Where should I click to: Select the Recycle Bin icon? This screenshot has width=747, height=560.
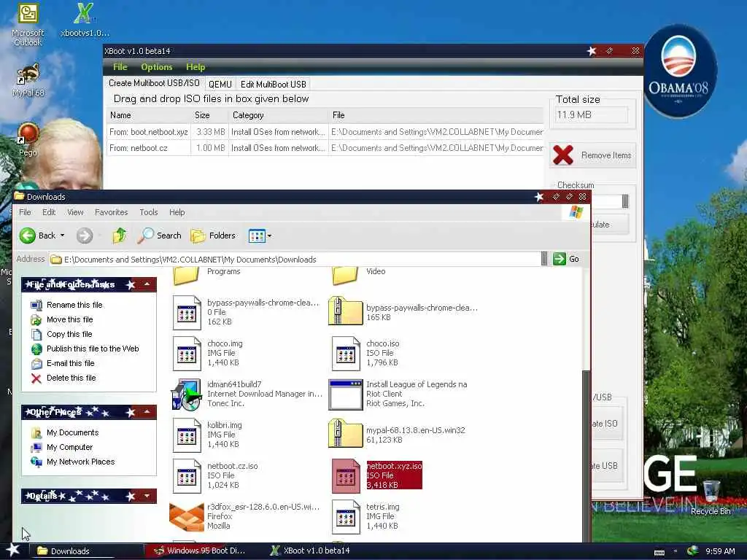tap(711, 497)
